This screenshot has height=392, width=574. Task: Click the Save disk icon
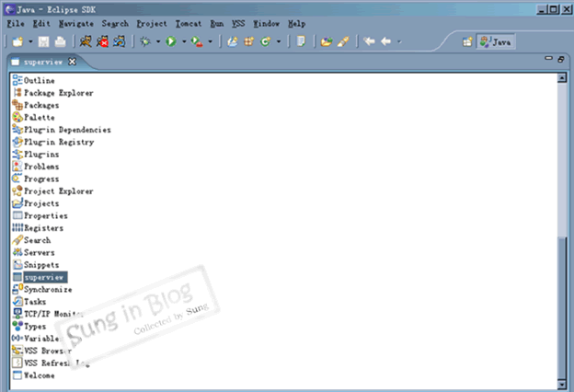(43, 41)
